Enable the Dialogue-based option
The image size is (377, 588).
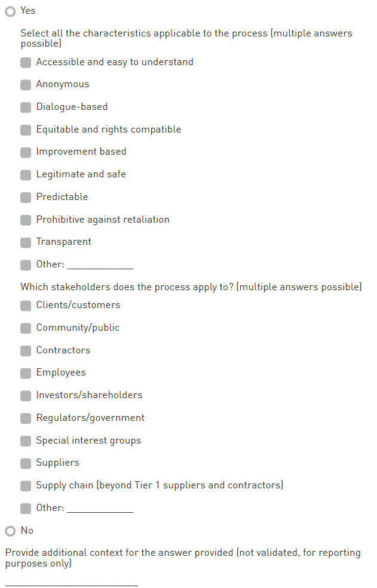[x=26, y=107]
